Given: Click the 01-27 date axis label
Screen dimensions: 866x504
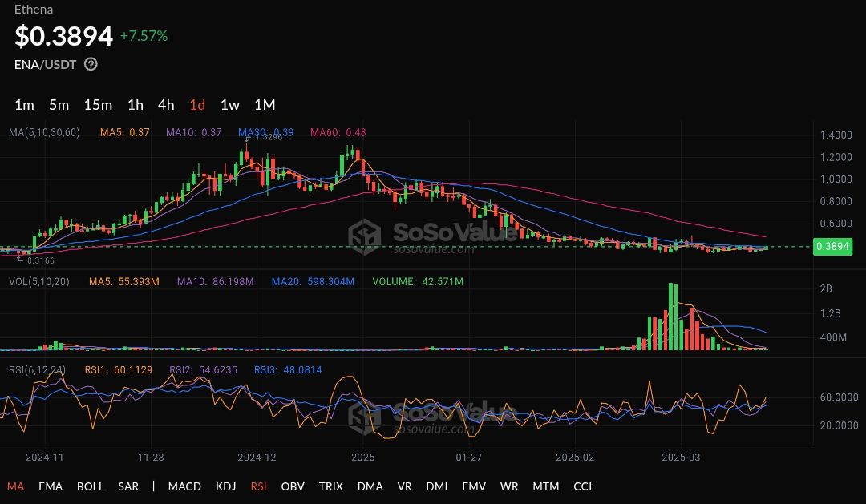Looking at the screenshot, I should (469, 457).
